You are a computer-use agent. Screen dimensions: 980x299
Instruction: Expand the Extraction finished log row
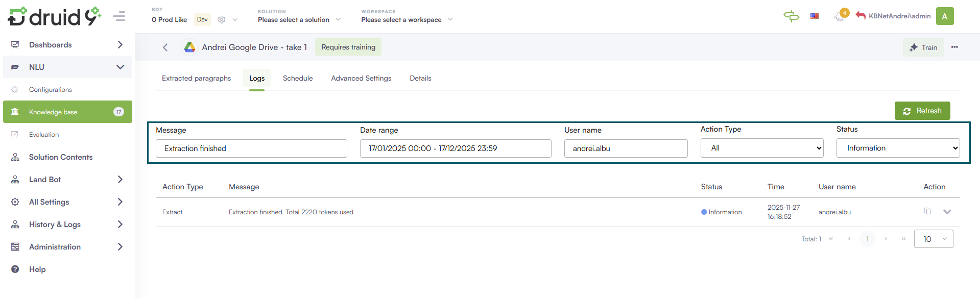pyautogui.click(x=947, y=212)
